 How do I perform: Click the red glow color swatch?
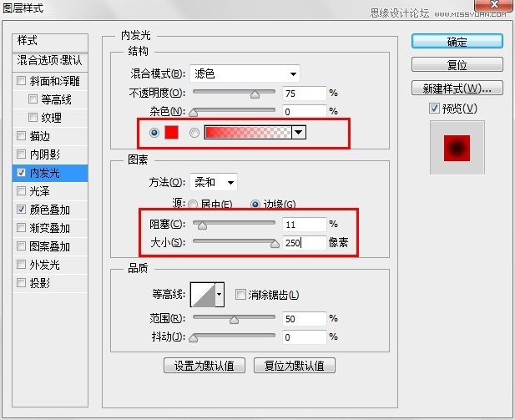pyautogui.click(x=171, y=133)
